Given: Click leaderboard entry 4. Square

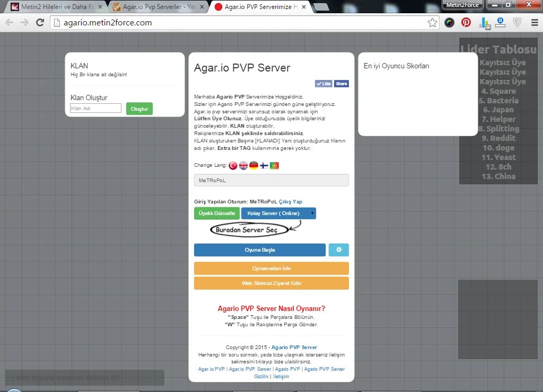Looking at the screenshot, I should click(498, 91).
